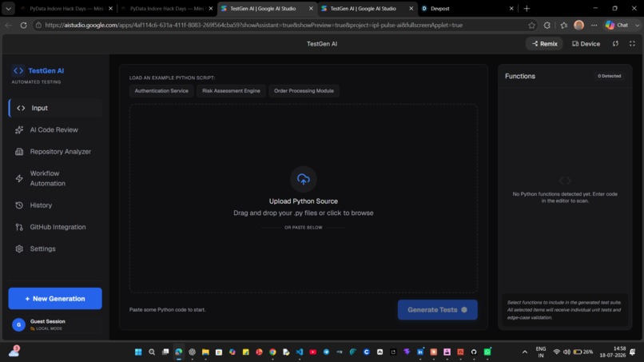Click the upload cloud icon
This screenshot has width=644, height=362.
pyautogui.click(x=304, y=179)
